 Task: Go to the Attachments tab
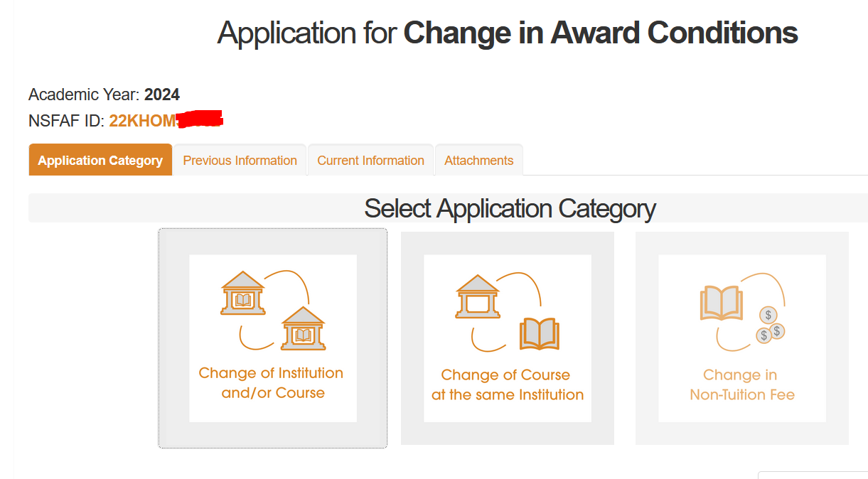coord(478,161)
